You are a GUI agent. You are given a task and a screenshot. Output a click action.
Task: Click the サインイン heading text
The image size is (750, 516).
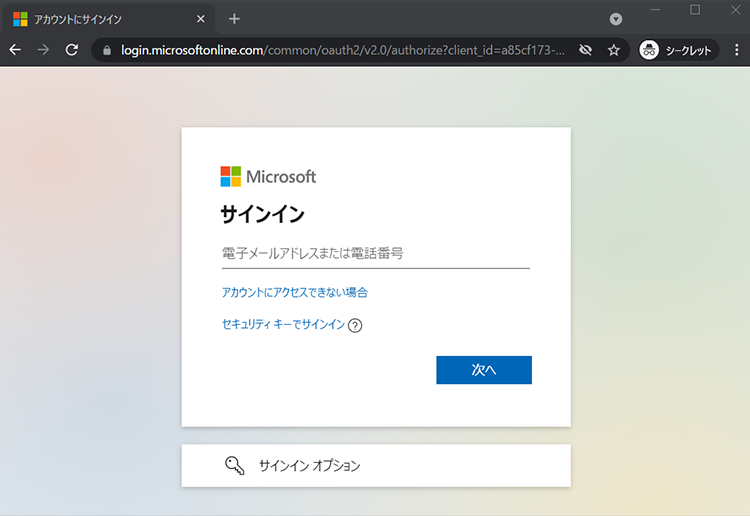pos(262,214)
